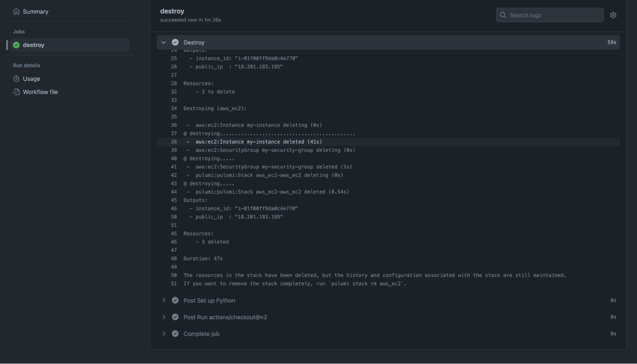Click the 'The resources in the stack have been deleted' line
Image resolution: width=637 pixels, height=364 pixels.
pos(375,275)
